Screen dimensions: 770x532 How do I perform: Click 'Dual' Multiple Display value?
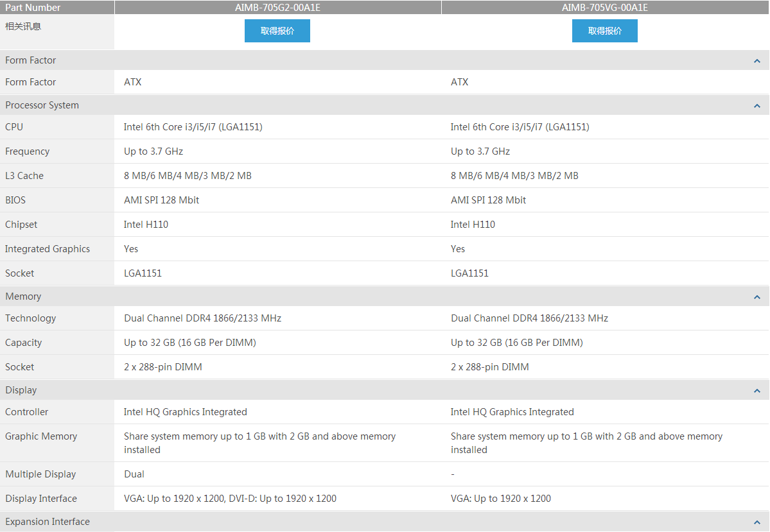[x=134, y=475]
